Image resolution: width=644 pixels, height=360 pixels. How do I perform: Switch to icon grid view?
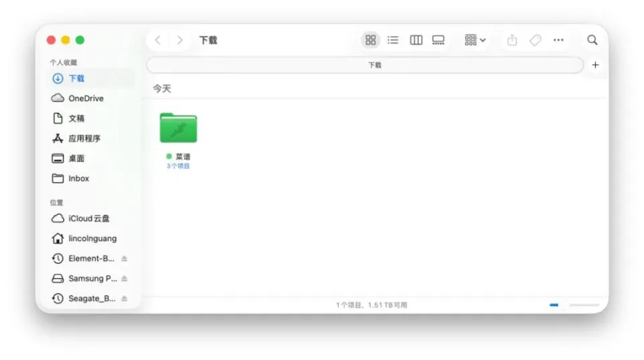coord(370,40)
